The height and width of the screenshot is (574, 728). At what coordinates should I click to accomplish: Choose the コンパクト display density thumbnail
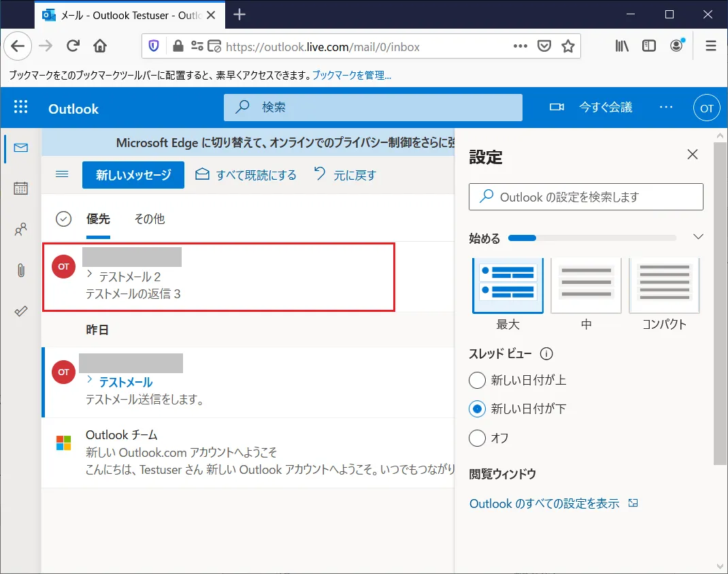665,286
